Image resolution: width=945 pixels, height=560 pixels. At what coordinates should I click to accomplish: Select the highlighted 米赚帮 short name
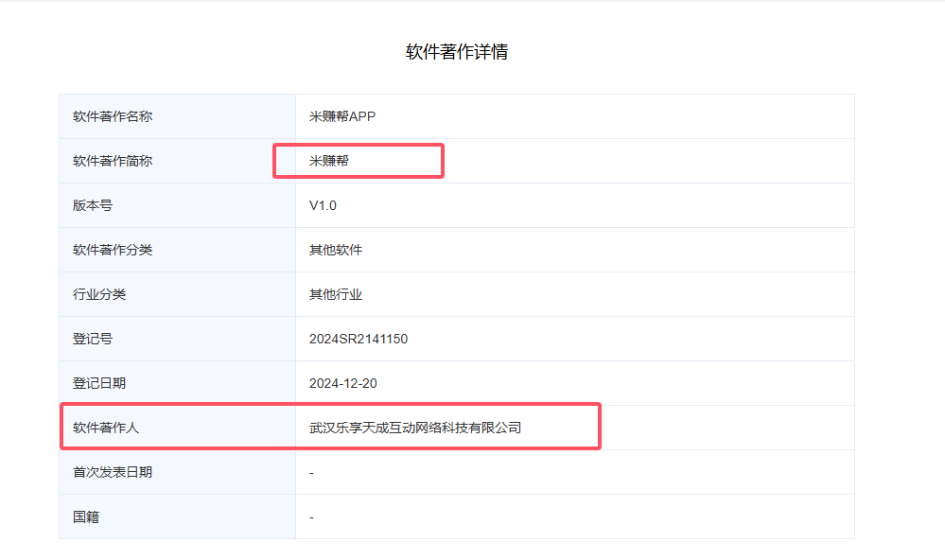(329, 161)
